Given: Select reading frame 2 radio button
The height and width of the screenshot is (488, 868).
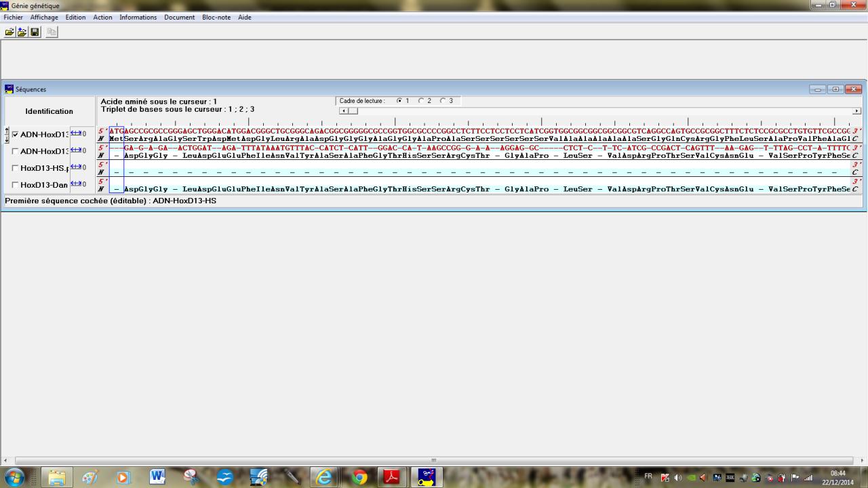Looking at the screenshot, I should [421, 101].
